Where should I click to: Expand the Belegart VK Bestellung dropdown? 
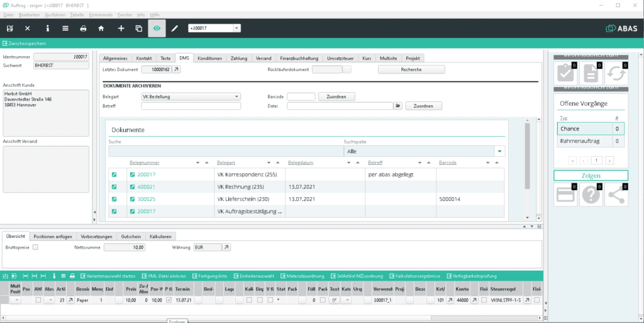[x=236, y=96]
